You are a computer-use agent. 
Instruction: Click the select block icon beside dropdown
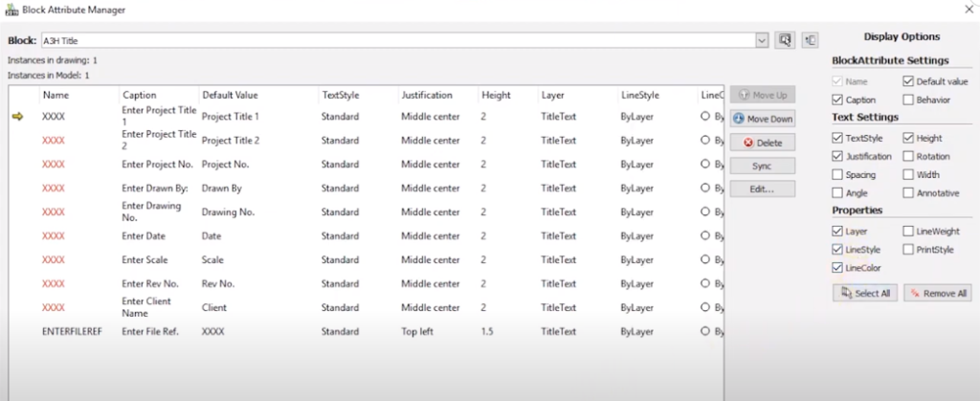[785, 40]
